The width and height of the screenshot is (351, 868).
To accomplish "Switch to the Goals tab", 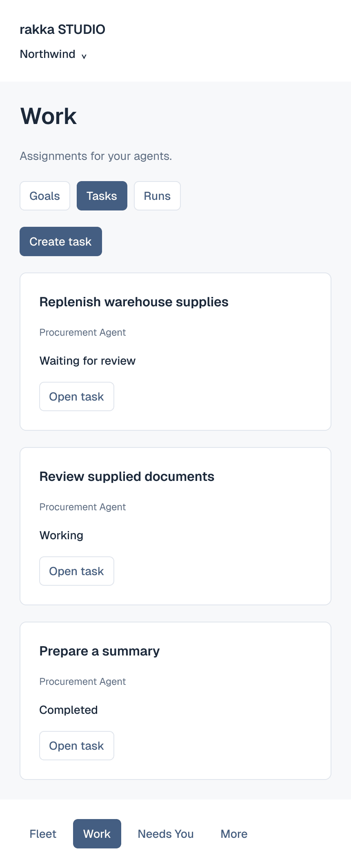I will (x=45, y=196).
